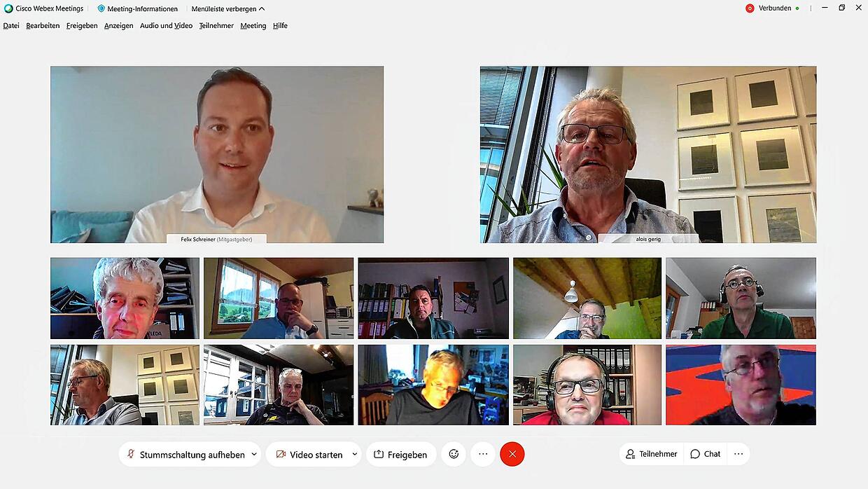End meeting with red X button

click(512, 454)
